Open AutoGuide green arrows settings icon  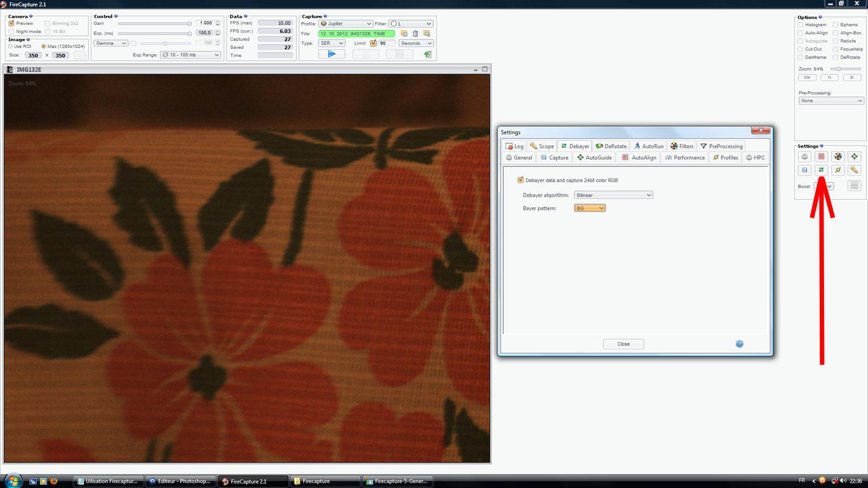coord(854,157)
